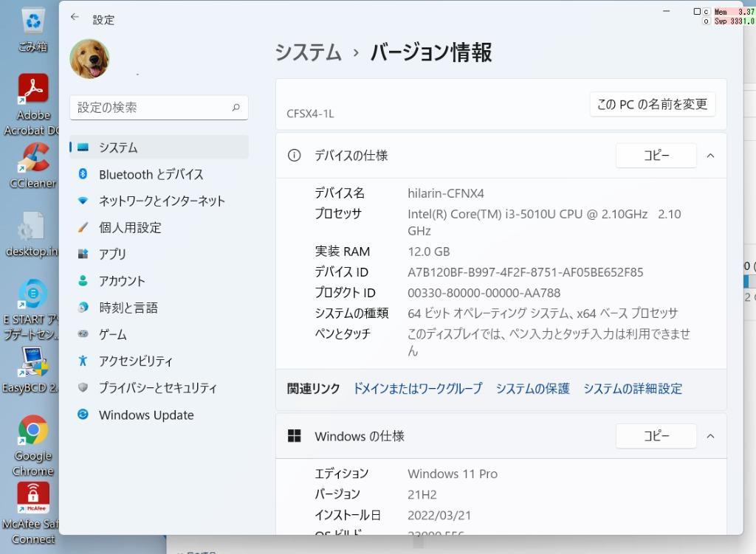Open アクセシビリティ settings page
The height and width of the screenshot is (554, 756).
[159, 360]
